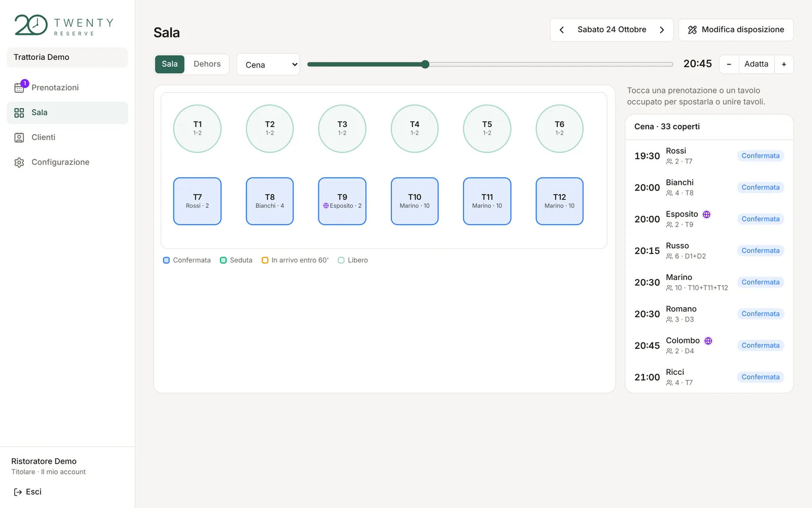Open Clienti contact icon in sidebar
Image resolution: width=812 pixels, height=508 pixels.
point(19,138)
